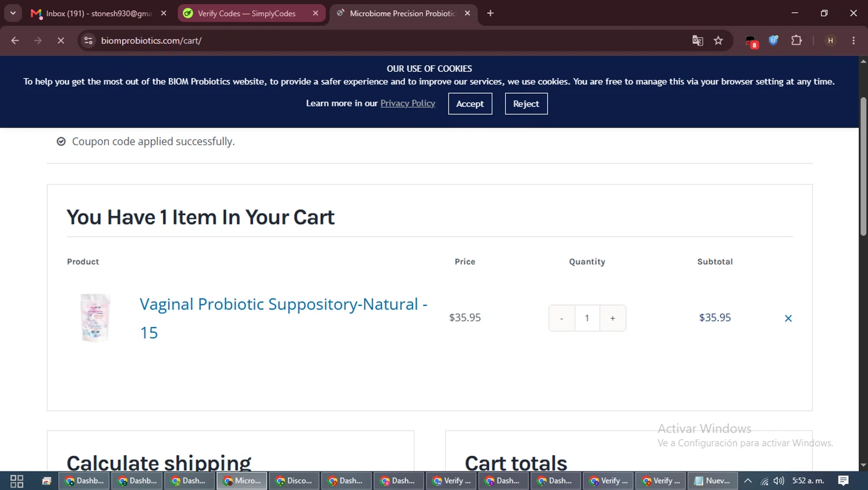Screen dimensions: 868x490
Task: Close the Verify Codes SimplyCodes tab
Action: coord(315,13)
